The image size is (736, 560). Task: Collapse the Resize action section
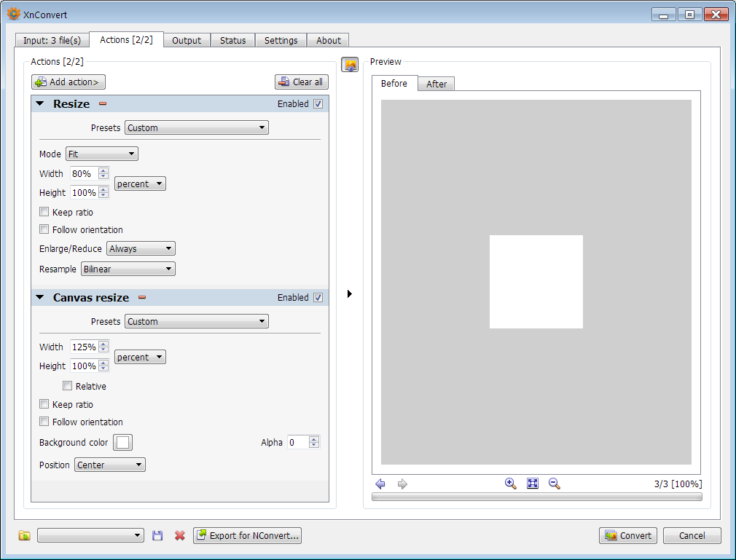(40, 104)
